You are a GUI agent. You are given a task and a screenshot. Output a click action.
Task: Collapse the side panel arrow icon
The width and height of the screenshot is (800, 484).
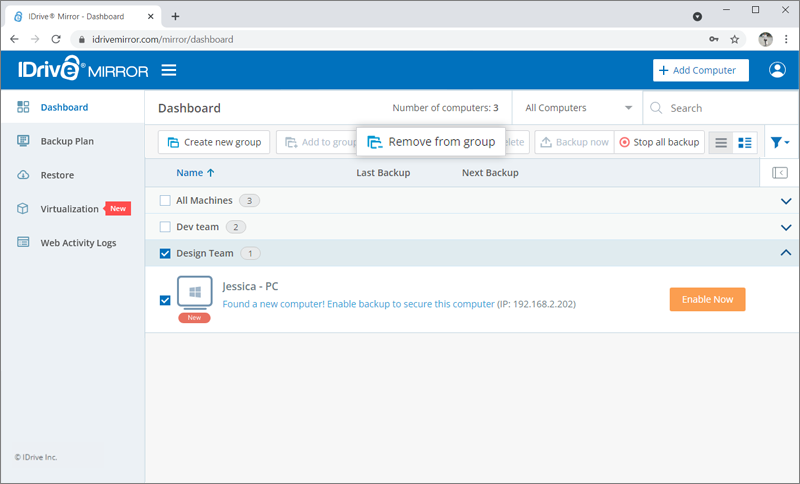point(780,173)
